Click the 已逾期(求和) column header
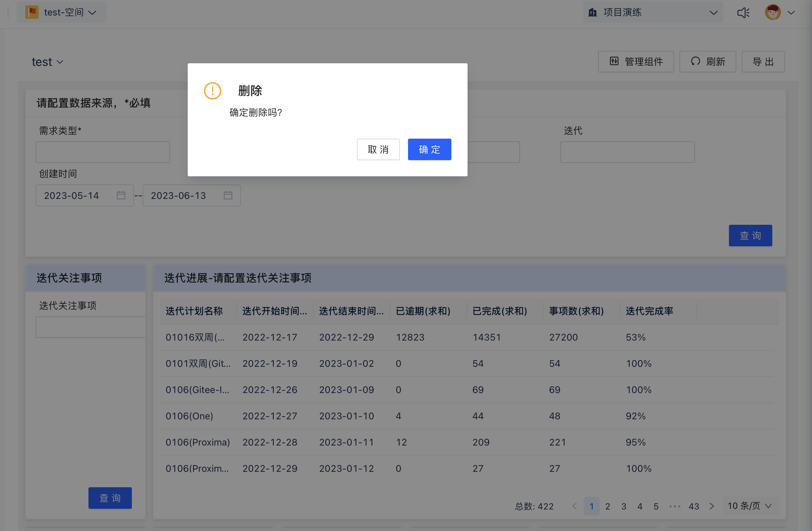Screen dimensions: 812x531 point(423,311)
